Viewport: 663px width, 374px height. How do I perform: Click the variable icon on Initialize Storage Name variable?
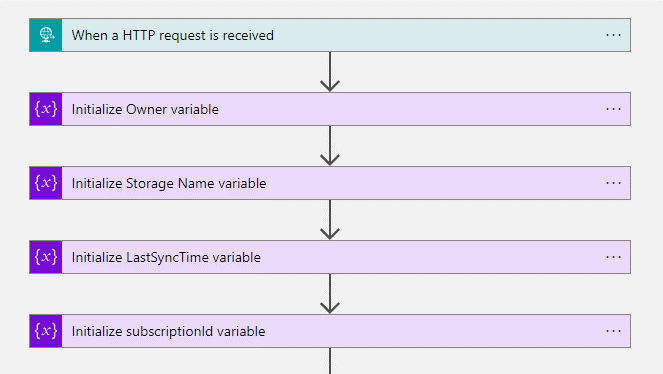tap(46, 183)
